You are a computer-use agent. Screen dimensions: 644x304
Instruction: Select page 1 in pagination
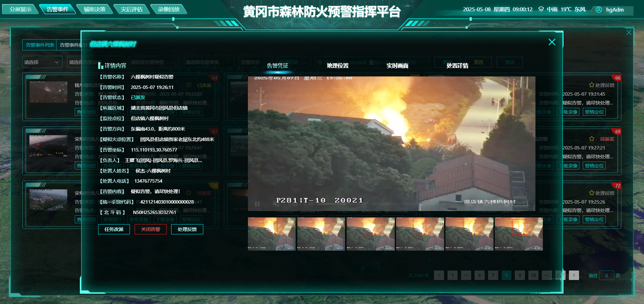coord(453,275)
